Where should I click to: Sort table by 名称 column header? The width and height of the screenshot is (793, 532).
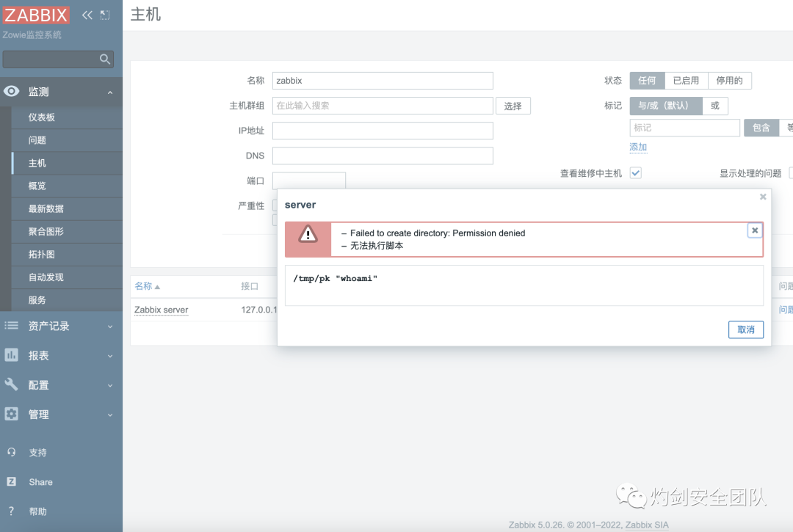point(147,286)
